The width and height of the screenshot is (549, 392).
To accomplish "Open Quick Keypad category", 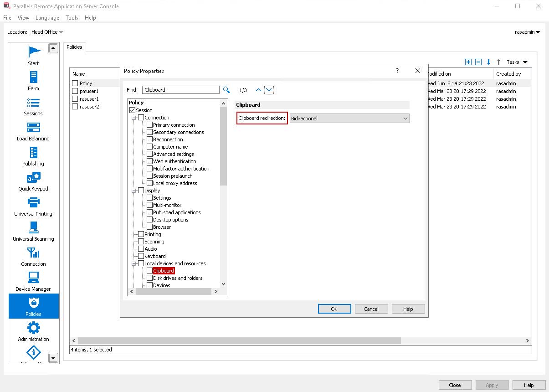I will click(x=33, y=181).
